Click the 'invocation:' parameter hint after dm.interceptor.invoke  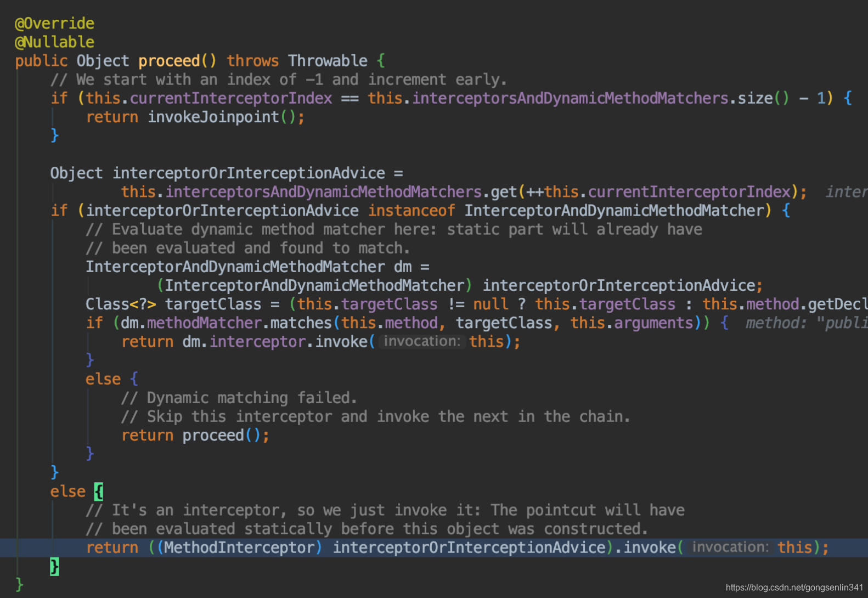[422, 342]
